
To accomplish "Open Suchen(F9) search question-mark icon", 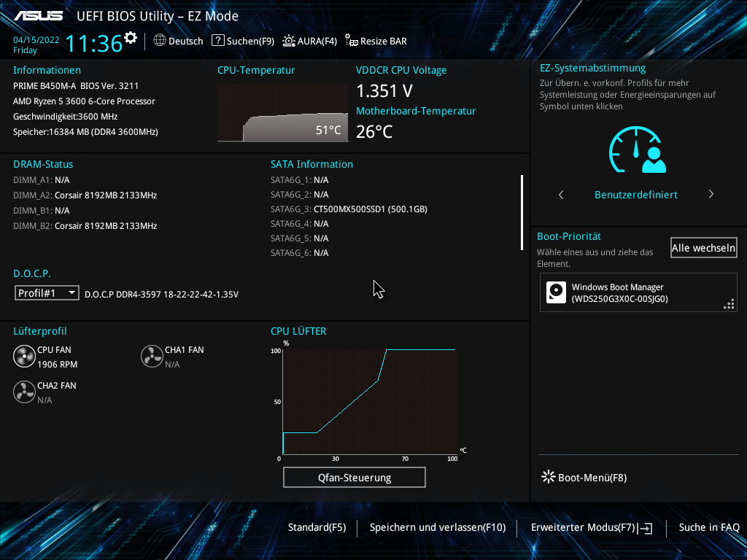I will (217, 41).
